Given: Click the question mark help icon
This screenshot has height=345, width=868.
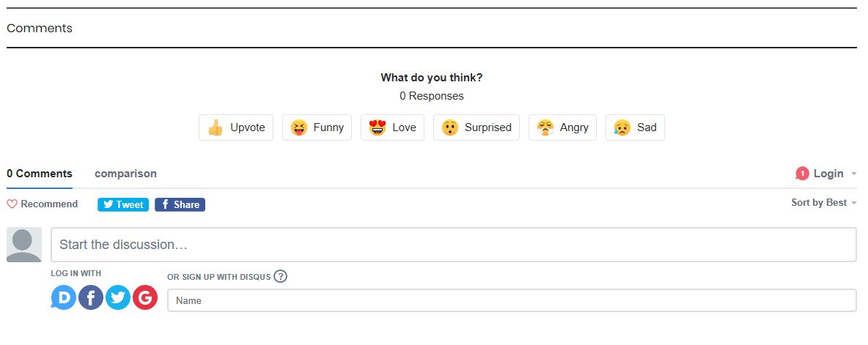Looking at the screenshot, I should (281, 276).
